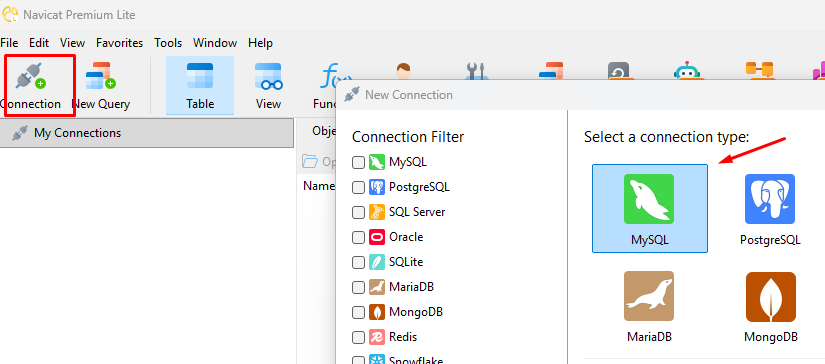Viewport: 825px width, 364px height.
Task: Click the small MariaDB seal icon in filter list
Action: tap(377, 287)
